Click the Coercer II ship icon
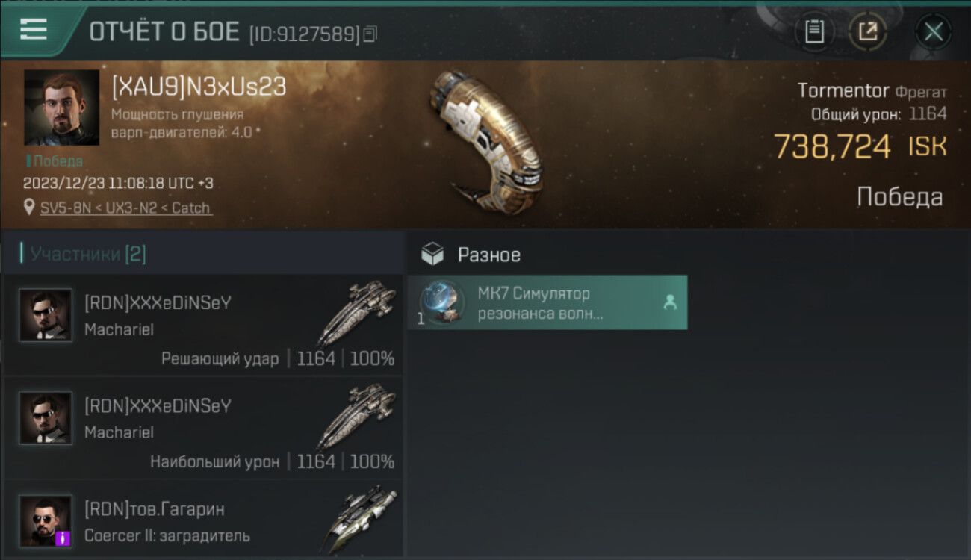Image resolution: width=971 pixels, height=560 pixels. click(x=361, y=519)
